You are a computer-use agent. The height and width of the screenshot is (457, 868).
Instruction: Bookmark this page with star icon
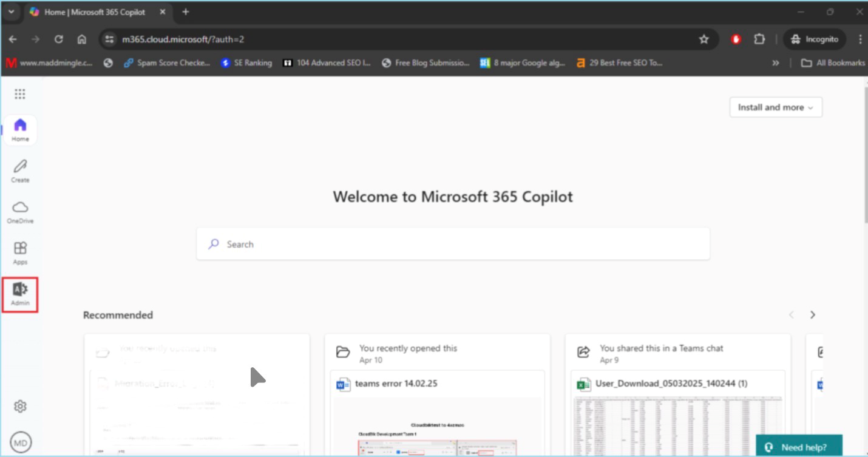704,39
